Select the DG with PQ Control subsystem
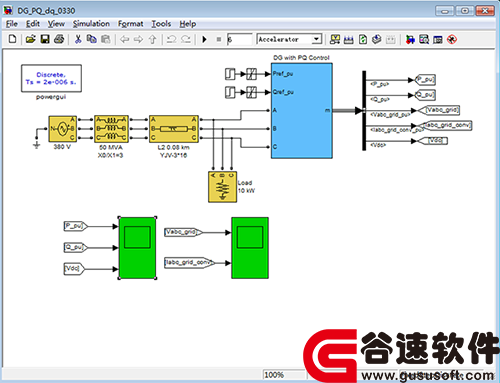The height and width of the screenshot is (383, 500). (302, 111)
